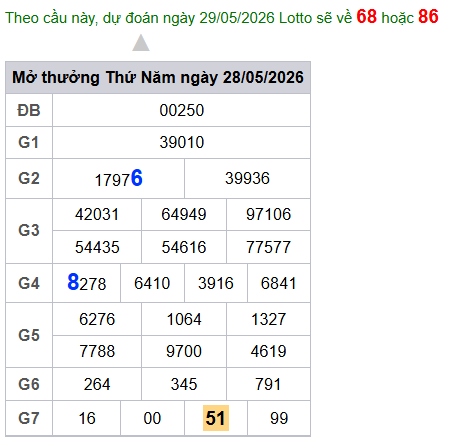Click G4 number 8278
Screen dimensions: 451x441
point(87,283)
